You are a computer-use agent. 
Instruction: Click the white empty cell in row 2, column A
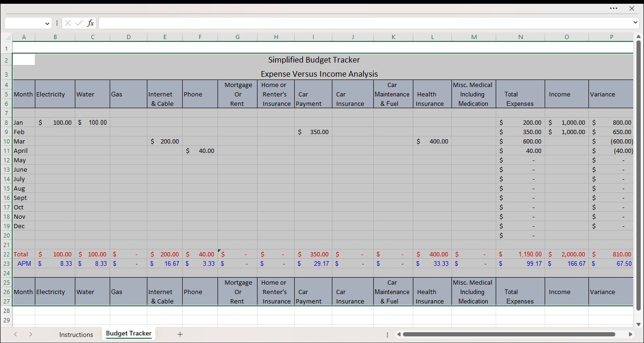click(x=24, y=60)
